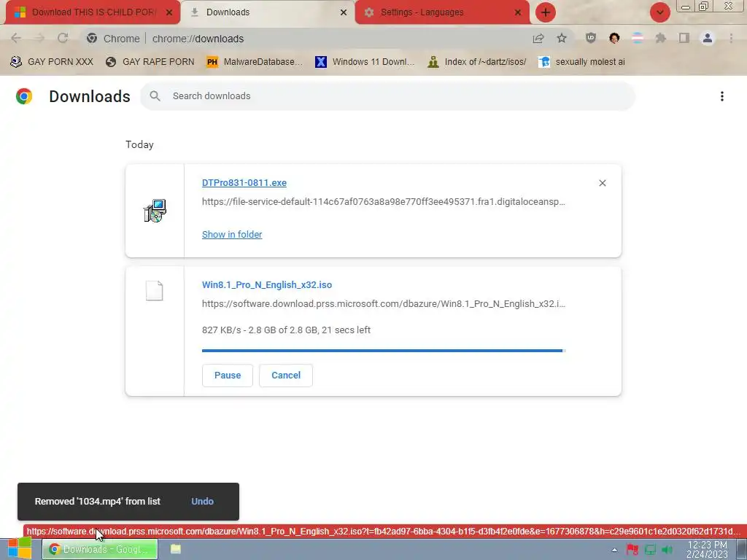
Task: Click the Action Center flag tray icon
Action: [632, 550]
